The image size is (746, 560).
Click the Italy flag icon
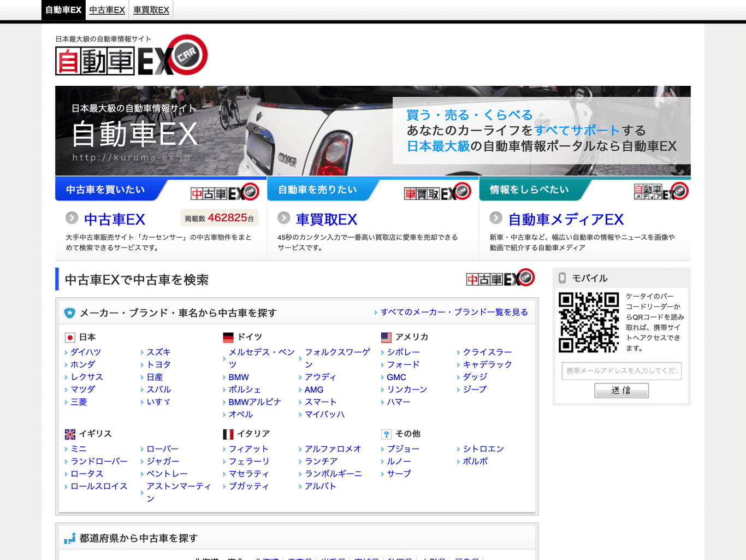228,434
